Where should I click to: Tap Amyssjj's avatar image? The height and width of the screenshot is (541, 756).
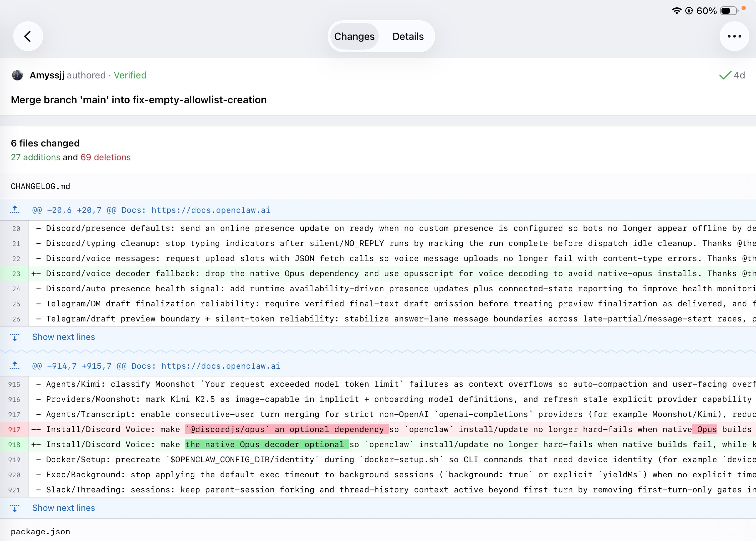pyautogui.click(x=17, y=75)
